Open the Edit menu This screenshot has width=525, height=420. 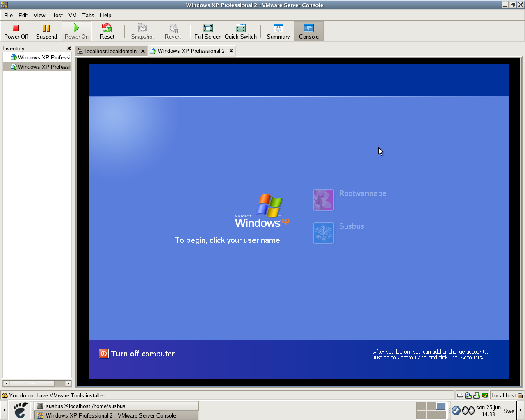(x=23, y=15)
